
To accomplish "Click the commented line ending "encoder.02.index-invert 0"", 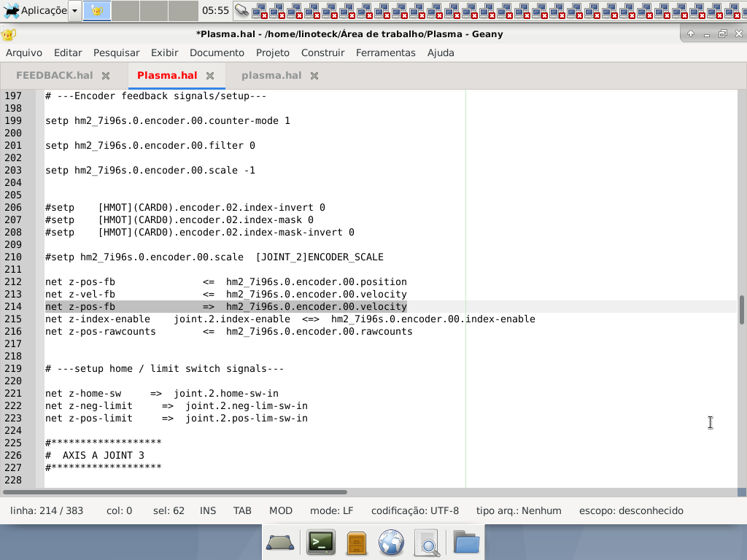I will coord(185,208).
